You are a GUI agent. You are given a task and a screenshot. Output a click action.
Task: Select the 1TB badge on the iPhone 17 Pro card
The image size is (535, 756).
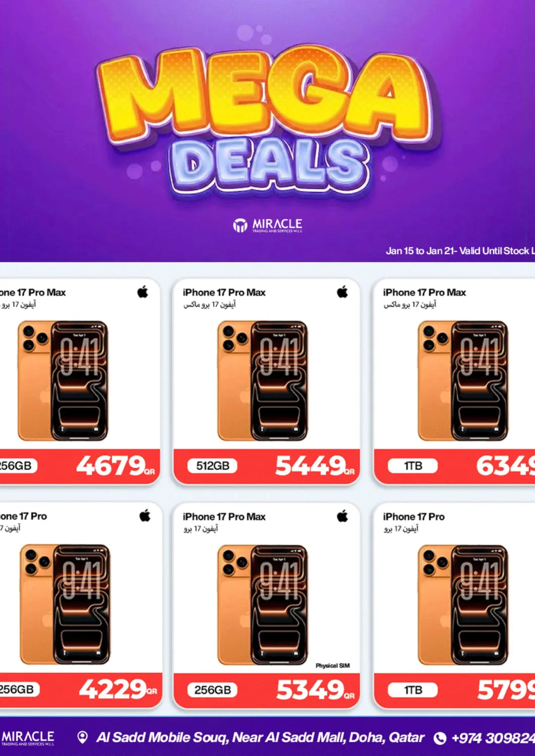coord(413,689)
